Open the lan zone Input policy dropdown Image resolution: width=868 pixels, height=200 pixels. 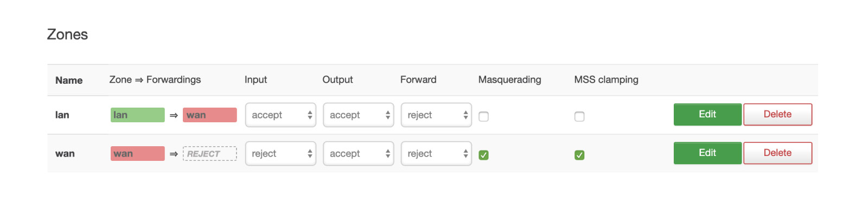[280, 115]
